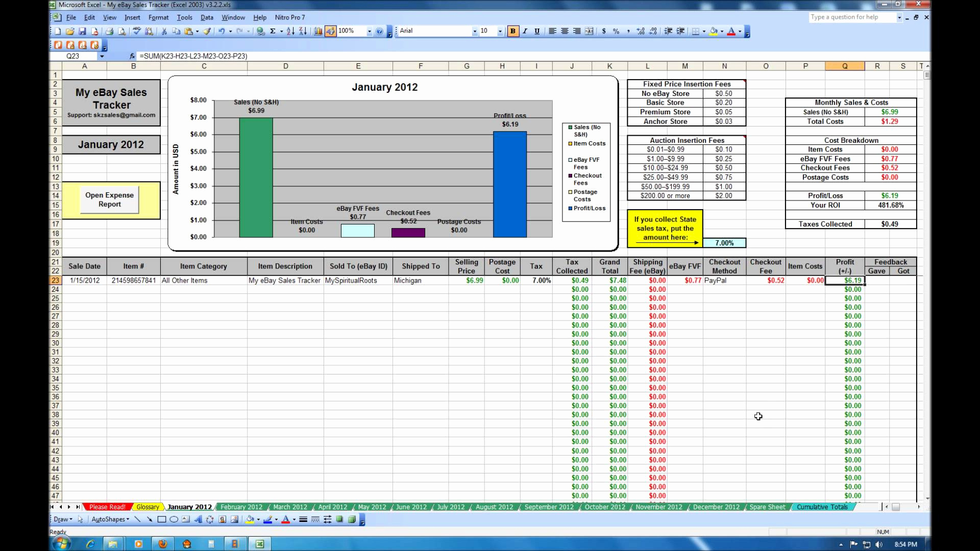Viewport: 980px width, 551px height.
Task: Open the Chart Wizard
Action: point(318,31)
